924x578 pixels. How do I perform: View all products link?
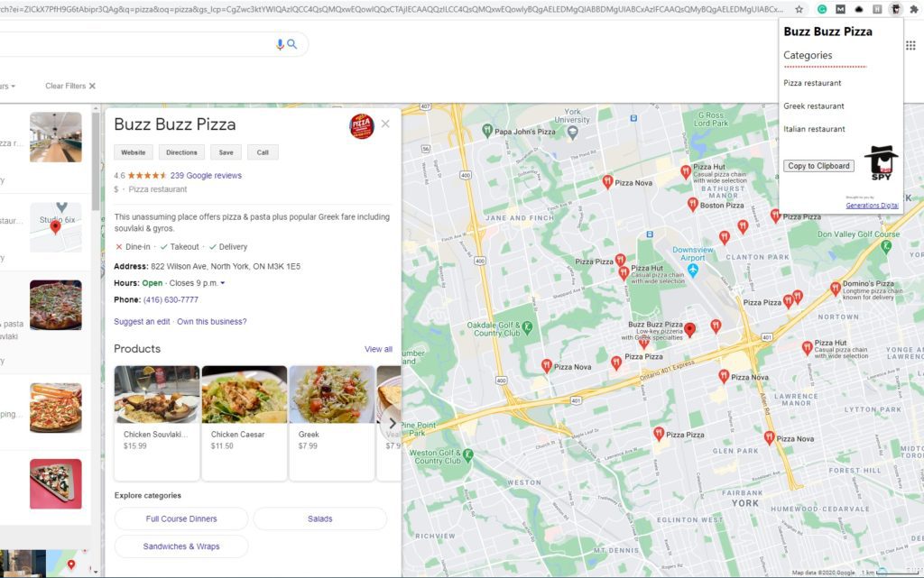tap(378, 349)
